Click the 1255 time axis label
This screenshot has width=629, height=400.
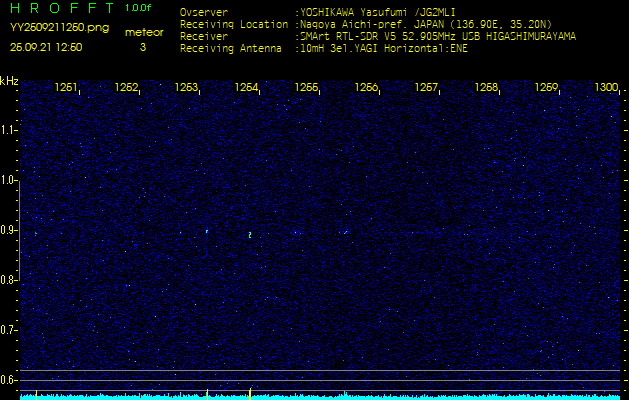(x=306, y=88)
